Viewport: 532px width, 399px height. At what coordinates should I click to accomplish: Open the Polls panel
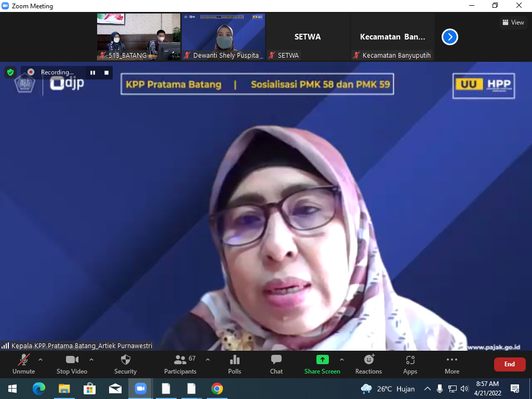pos(234,364)
